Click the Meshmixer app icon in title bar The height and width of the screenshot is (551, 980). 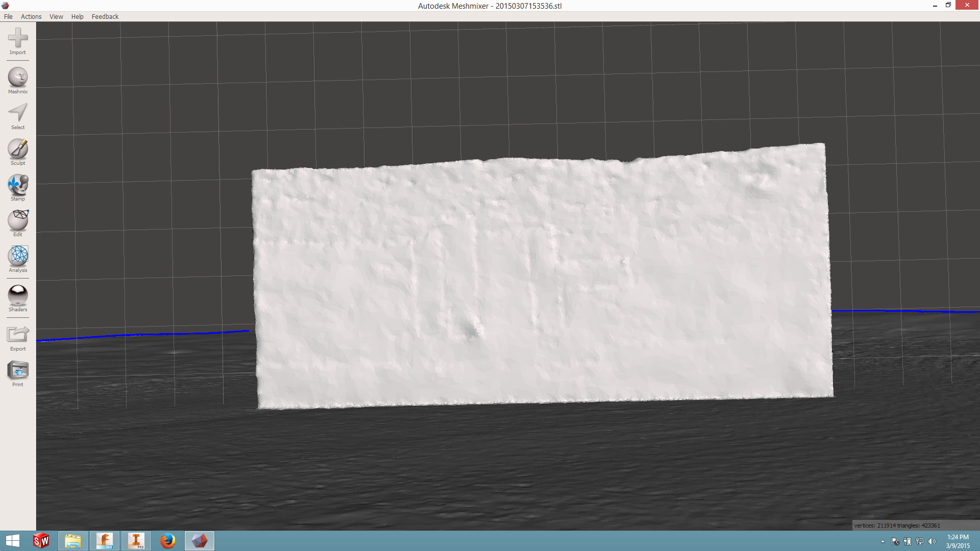coord(6,6)
